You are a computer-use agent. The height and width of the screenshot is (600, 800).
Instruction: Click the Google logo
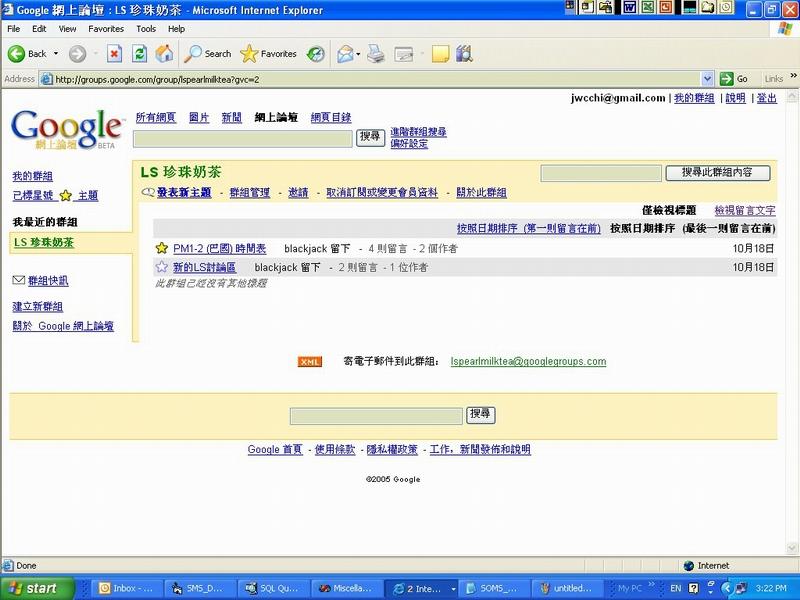point(66,129)
